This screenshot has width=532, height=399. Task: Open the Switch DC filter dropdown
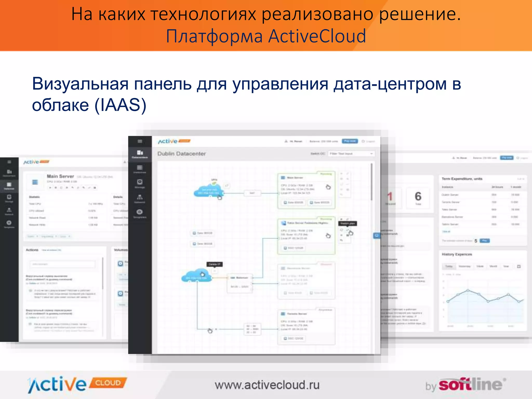(351, 154)
